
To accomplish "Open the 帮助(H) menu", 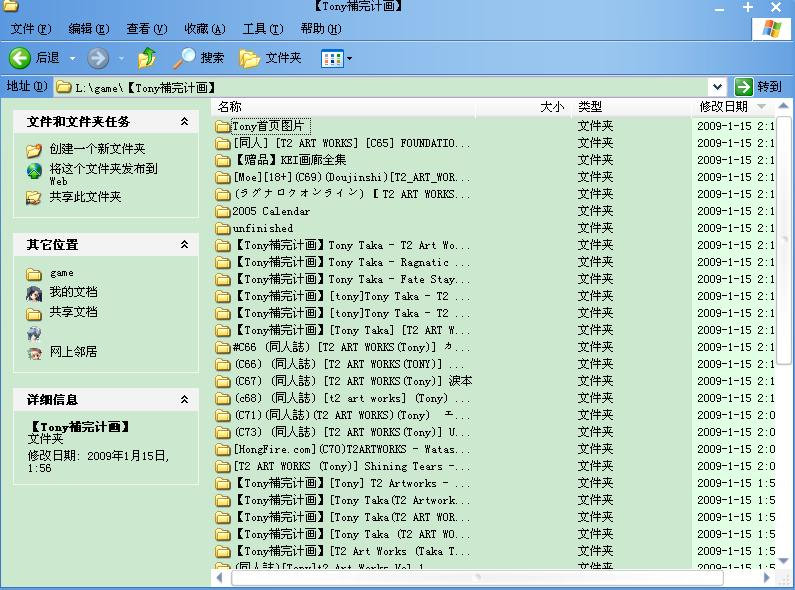I will (321, 28).
